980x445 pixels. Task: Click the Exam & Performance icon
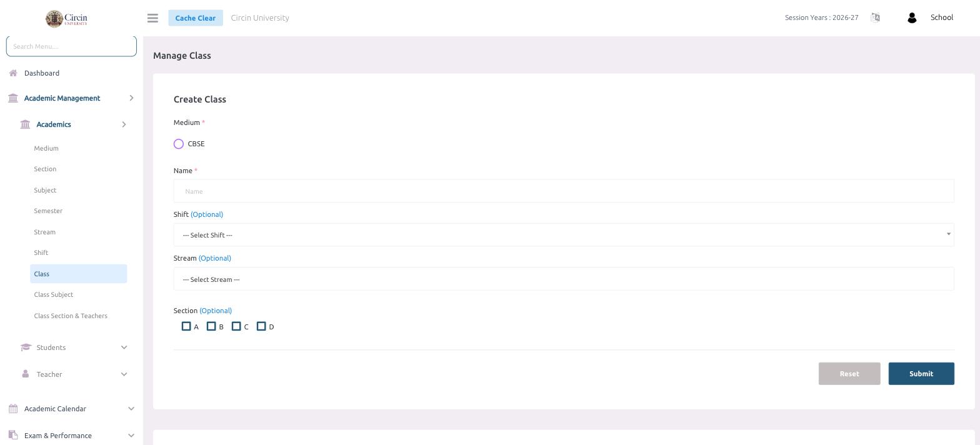[13, 436]
